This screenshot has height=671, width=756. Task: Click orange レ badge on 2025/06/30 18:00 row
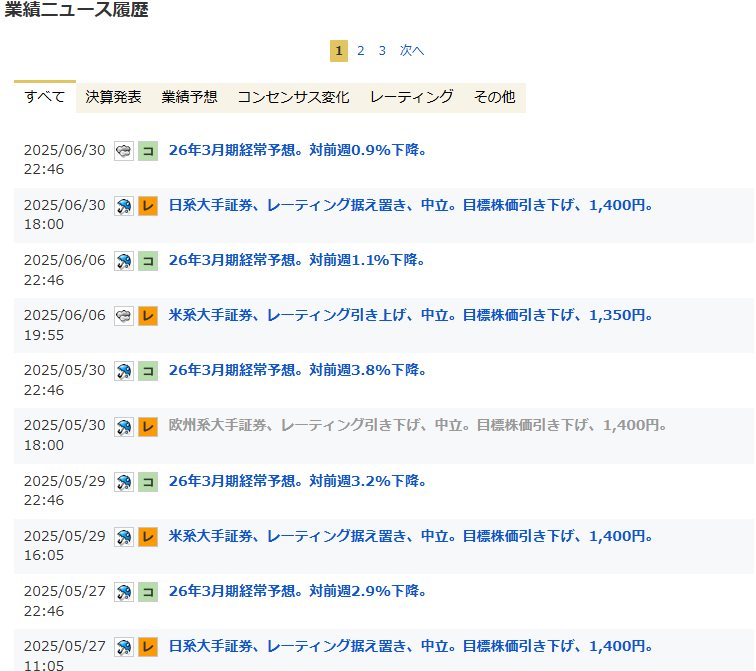(x=148, y=206)
